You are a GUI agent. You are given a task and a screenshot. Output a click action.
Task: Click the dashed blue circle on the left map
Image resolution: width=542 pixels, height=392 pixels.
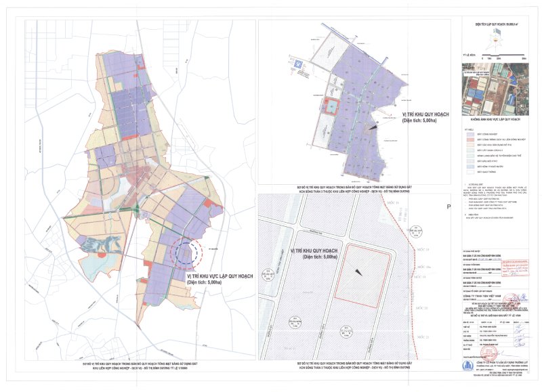pyautogui.click(x=187, y=255)
